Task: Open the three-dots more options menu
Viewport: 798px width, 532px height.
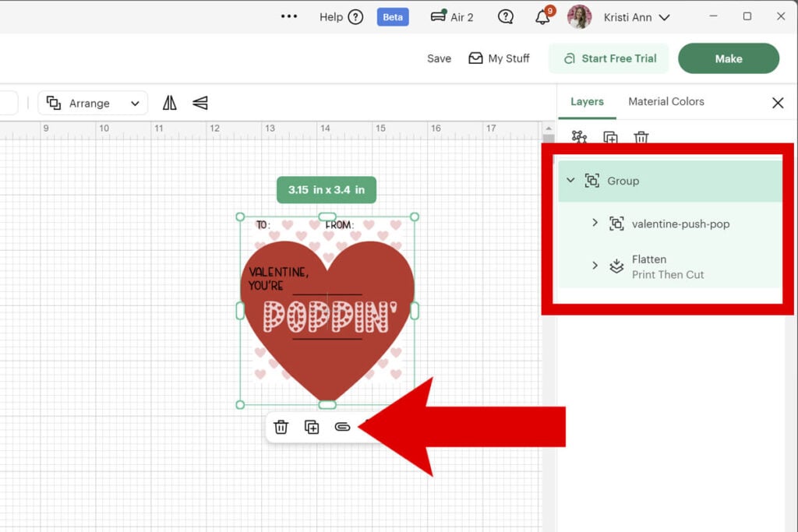Action: tap(289, 16)
